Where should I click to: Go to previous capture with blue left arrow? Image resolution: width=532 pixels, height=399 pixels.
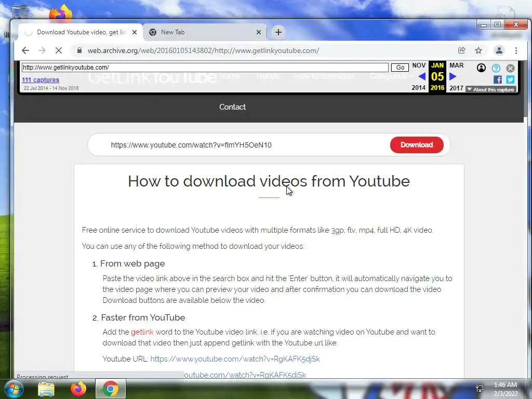pyautogui.click(x=422, y=77)
